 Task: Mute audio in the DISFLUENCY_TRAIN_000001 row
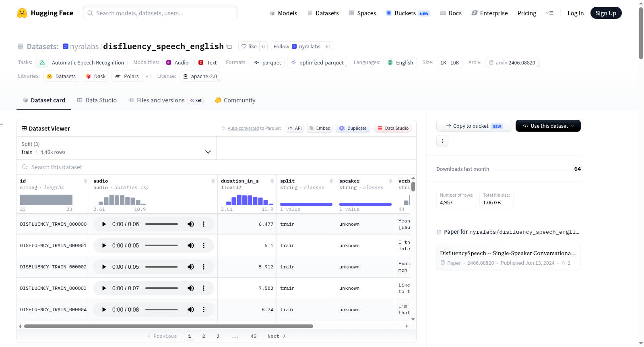coord(191,245)
